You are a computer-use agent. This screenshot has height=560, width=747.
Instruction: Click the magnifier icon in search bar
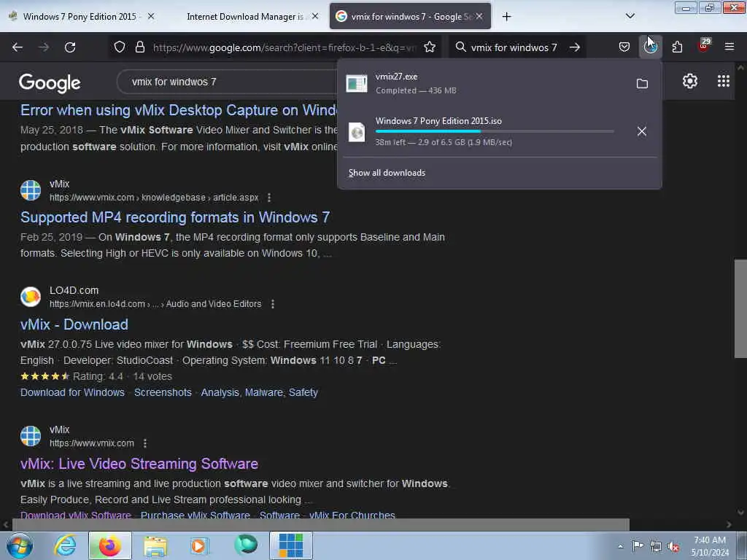(460, 47)
